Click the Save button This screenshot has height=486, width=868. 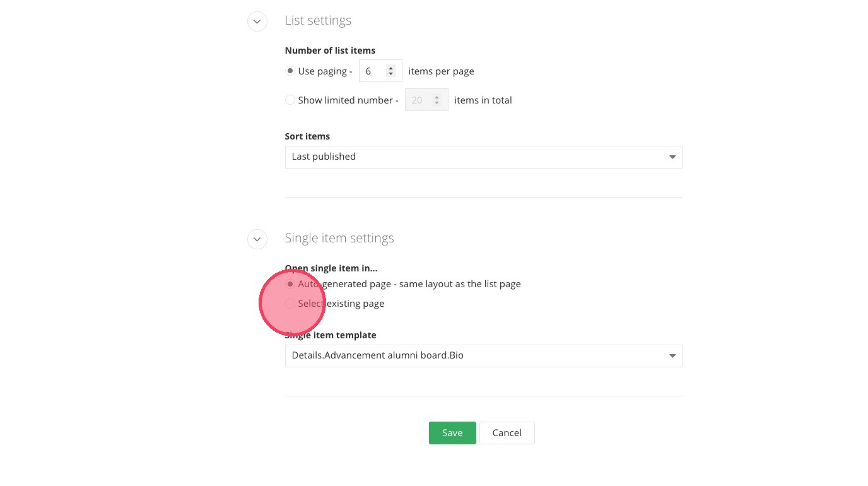click(x=452, y=433)
